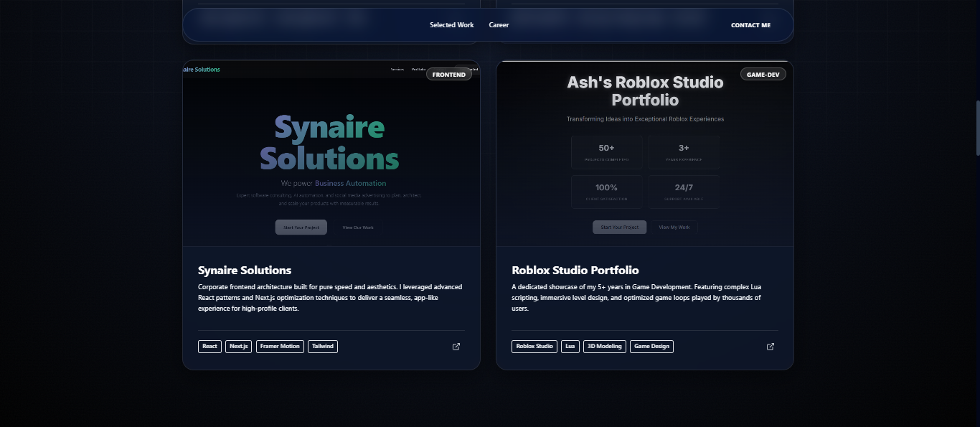
Task: Click Selected Work in navigation bar
Action: point(451,25)
